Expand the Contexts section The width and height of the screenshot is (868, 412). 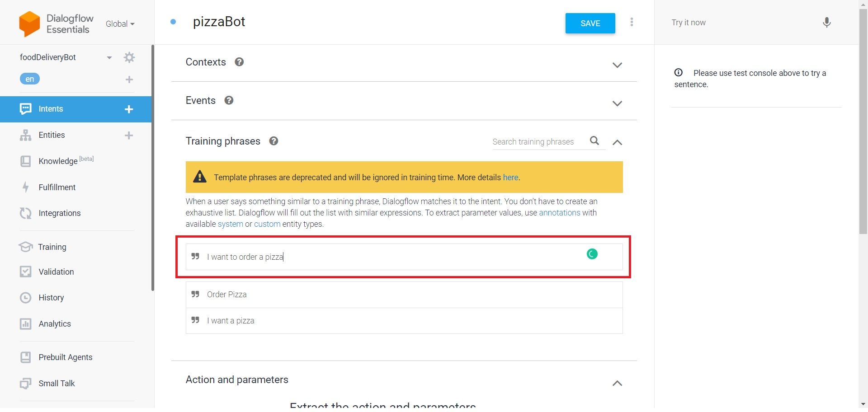pyautogui.click(x=617, y=65)
